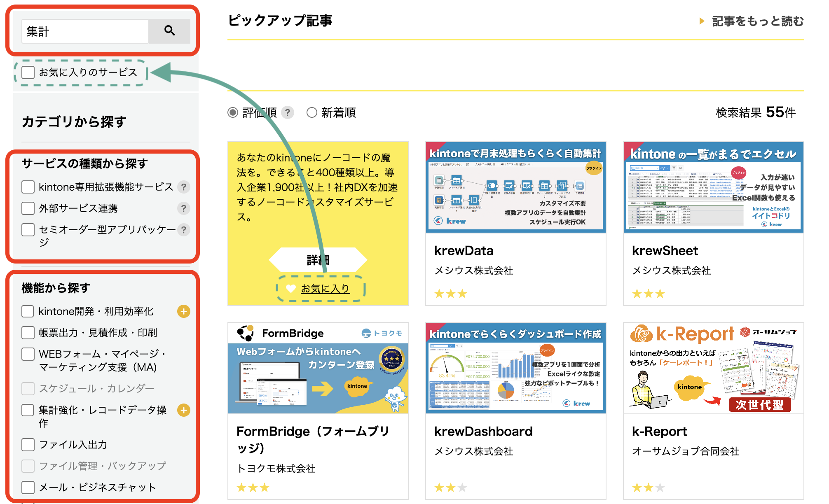Check the 帳票出力・見積作成・印刷 filter
The image size is (829, 504).
coord(28,332)
